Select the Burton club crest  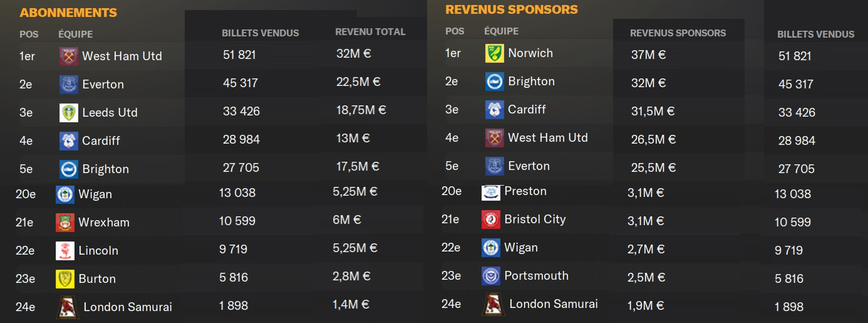point(65,278)
